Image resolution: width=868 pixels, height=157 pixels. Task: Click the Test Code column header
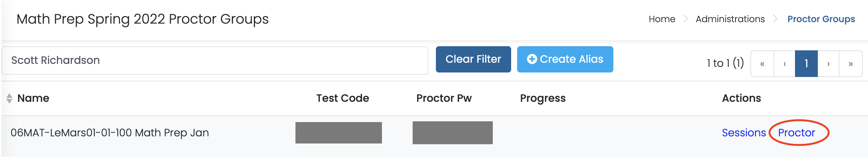coord(342,98)
